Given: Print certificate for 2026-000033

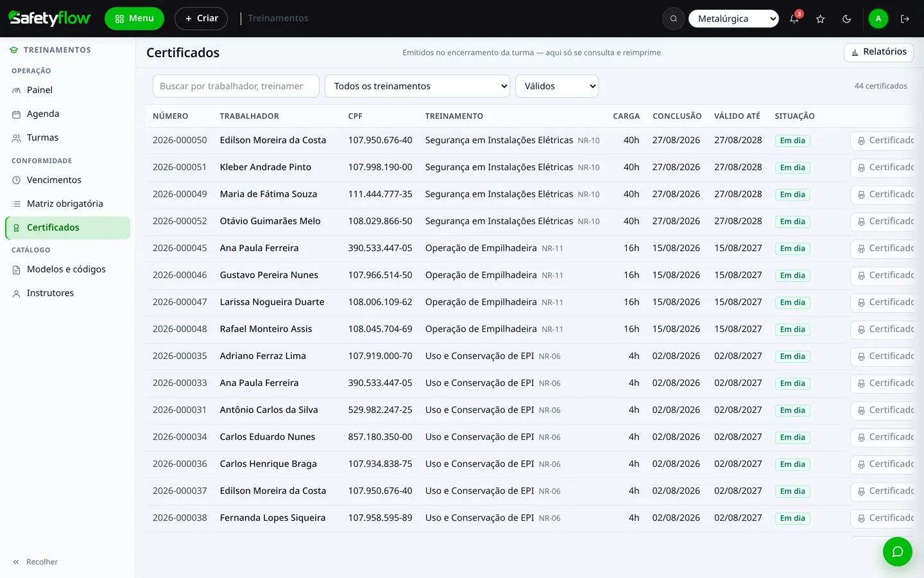Looking at the screenshot, I should point(884,383).
